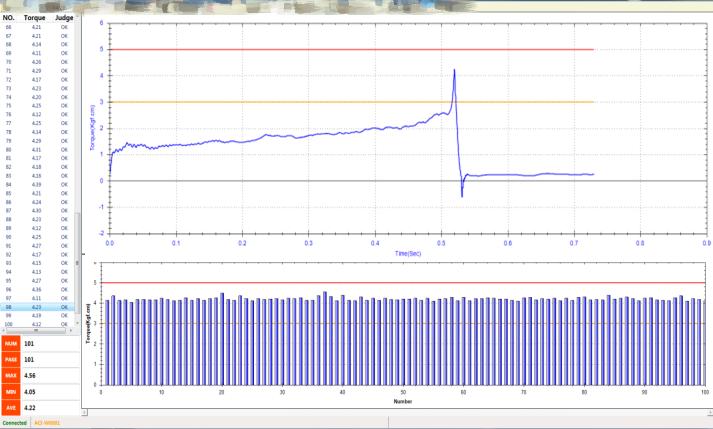Click the horizontal scrollbar left arrow
Image resolution: width=713 pixels, height=429 pixels.
pyautogui.click(x=3, y=330)
